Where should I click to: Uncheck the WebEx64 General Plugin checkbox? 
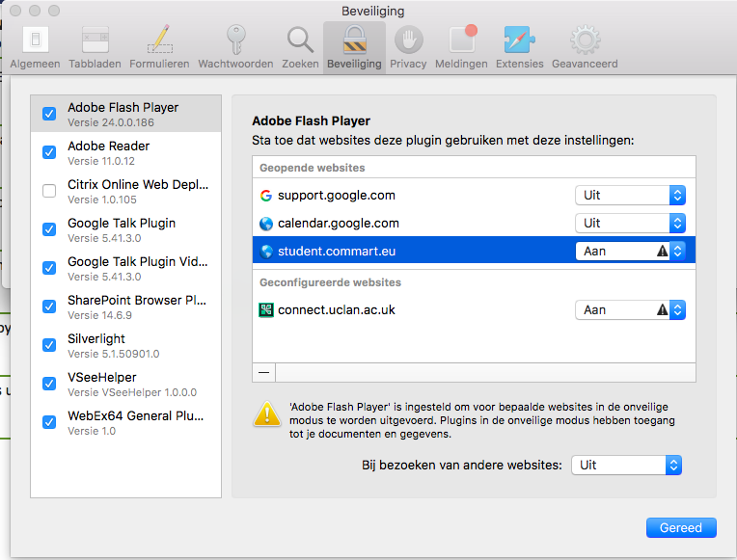click(49, 422)
